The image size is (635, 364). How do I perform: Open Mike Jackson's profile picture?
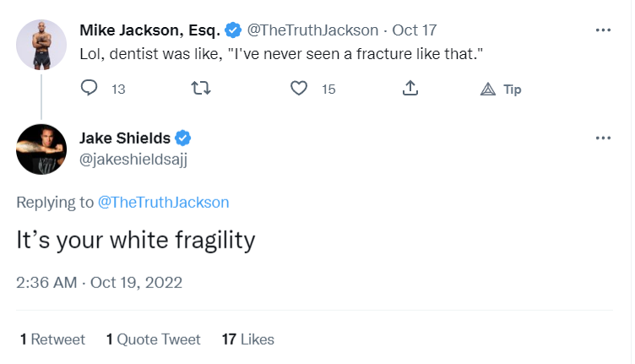[x=41, y=45]
